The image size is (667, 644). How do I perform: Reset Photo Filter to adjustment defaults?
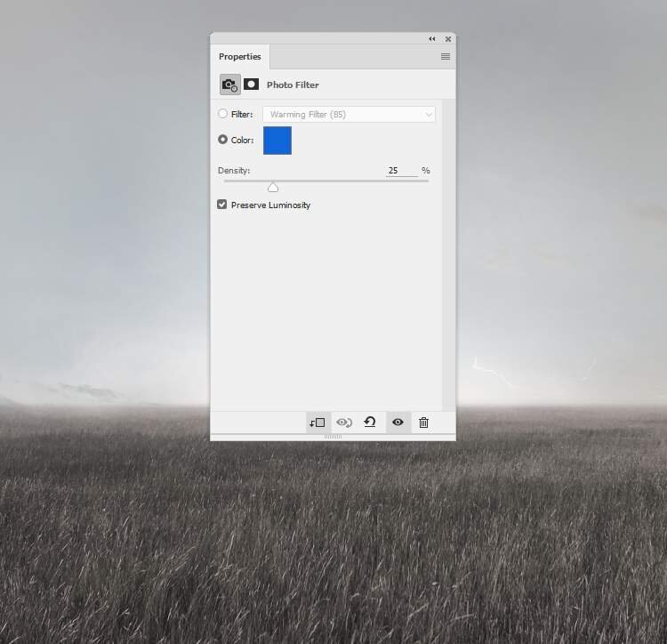[370, 422]
